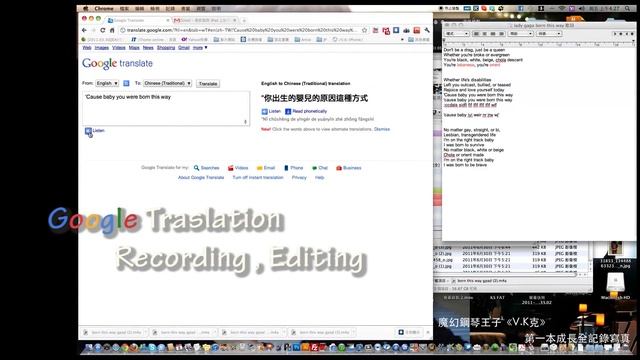Viewport: 640px width, 360px height.
Task: Click the ruler in the text editor window
Action: [x=539, y=42]
